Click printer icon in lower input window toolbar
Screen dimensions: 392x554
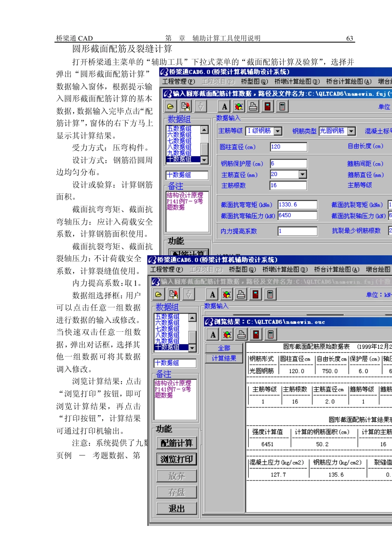[x=241, y=294]
